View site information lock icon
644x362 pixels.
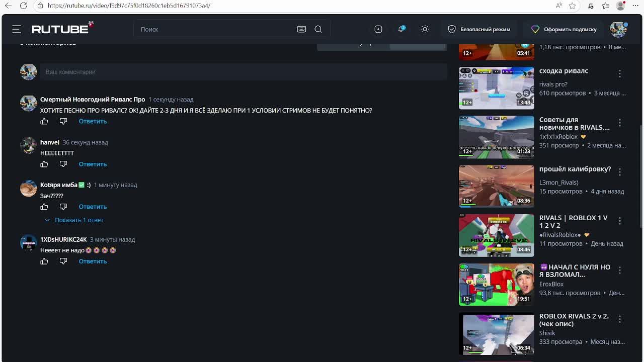click(x=40, y=6)
